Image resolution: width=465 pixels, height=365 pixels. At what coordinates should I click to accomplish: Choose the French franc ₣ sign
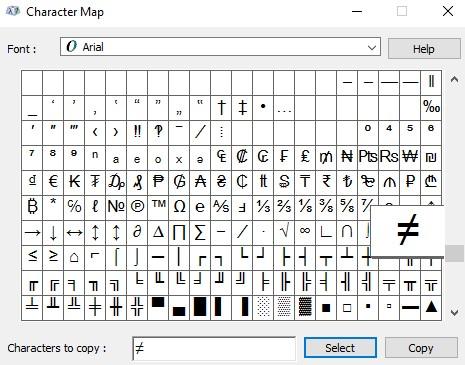pyautogui.click(x=284, y=158)
